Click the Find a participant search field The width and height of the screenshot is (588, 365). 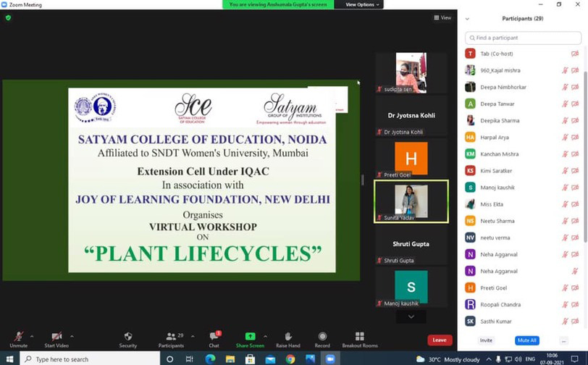coord(523,38)
